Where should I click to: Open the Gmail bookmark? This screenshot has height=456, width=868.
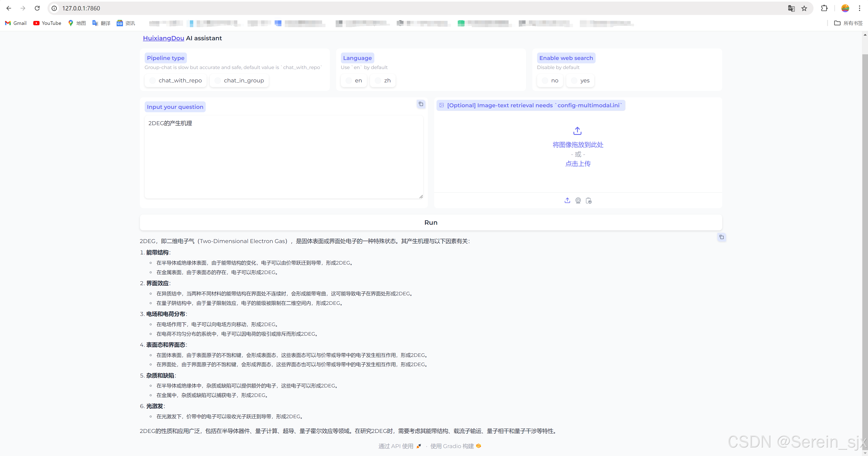pos(16,23)
